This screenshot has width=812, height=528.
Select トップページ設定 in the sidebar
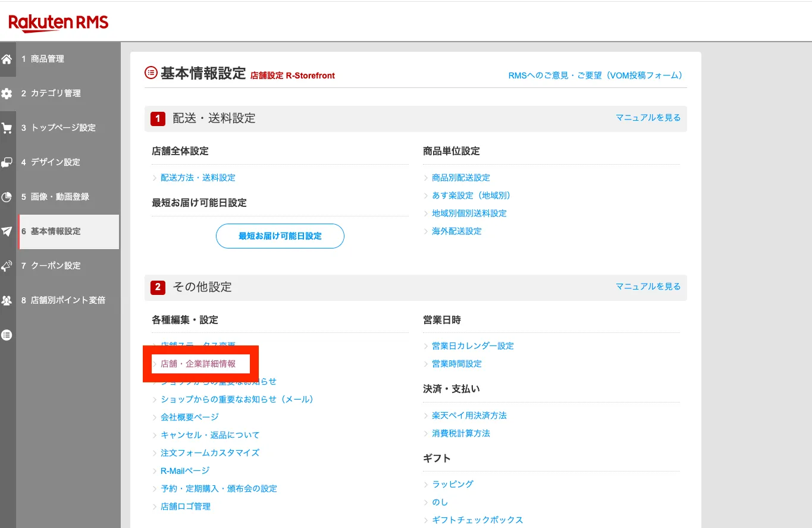(68, 128)
